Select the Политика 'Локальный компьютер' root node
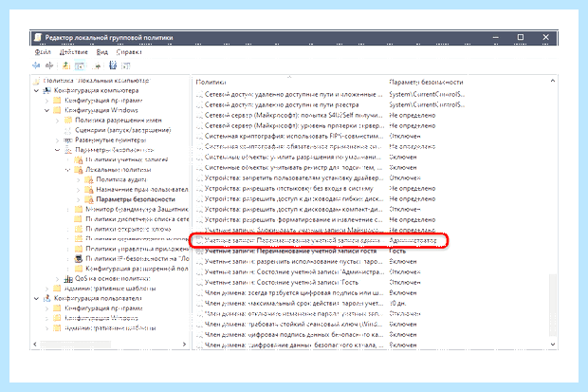This screenshot has height=392, width=588. (x=97, y=81)
